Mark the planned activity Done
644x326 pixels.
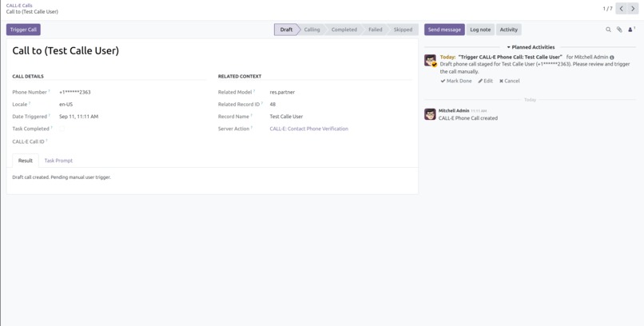pyautogui.click(x=456, y=81)
